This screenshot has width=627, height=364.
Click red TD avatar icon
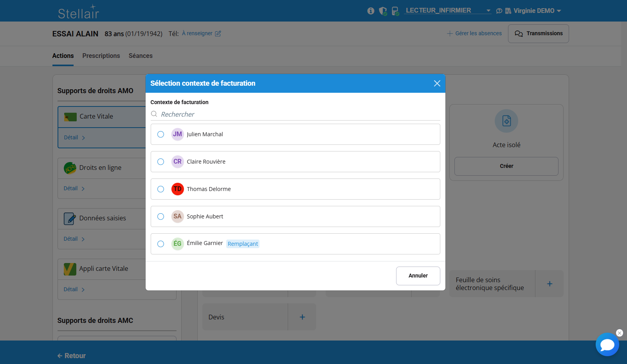coord(178,189)
